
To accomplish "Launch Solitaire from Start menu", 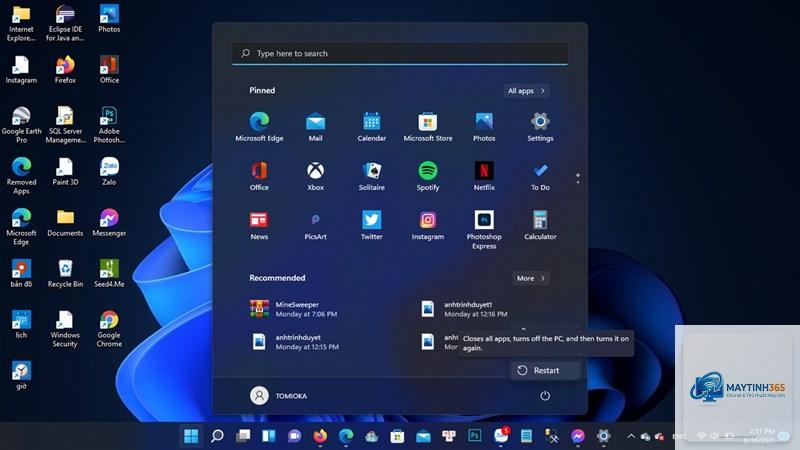I will coord(371,176).
